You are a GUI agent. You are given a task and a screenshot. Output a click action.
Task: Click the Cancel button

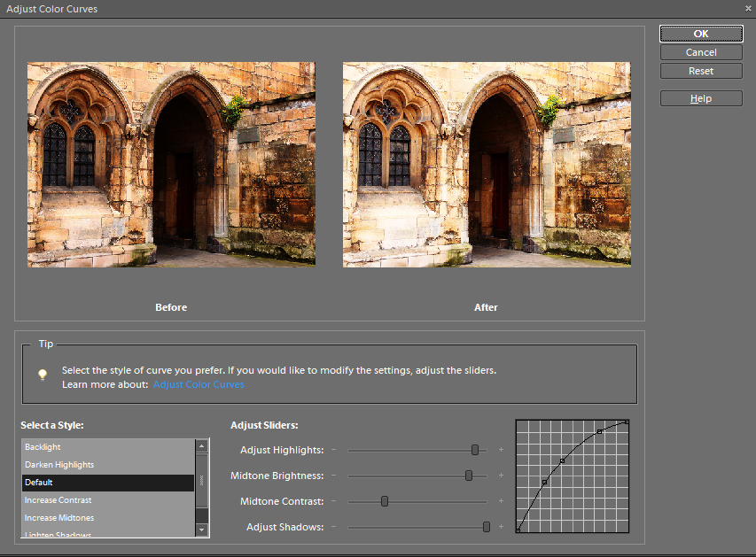[701, 52]
